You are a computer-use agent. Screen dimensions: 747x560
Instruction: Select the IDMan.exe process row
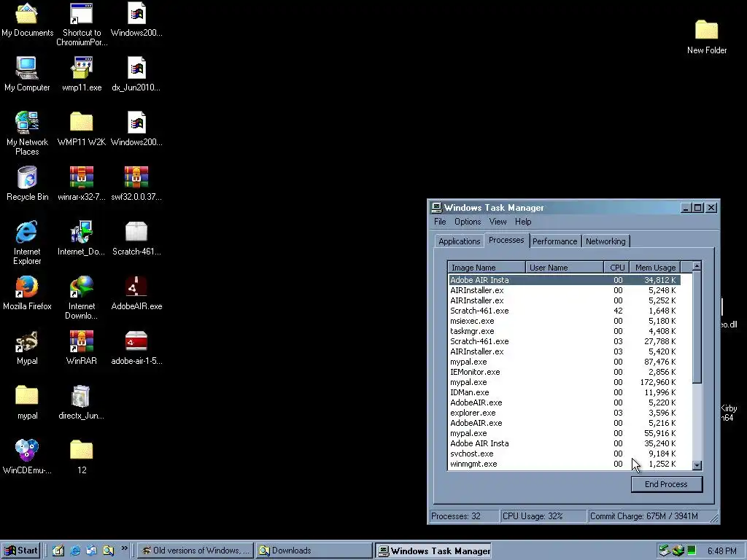[x=564, y=392]
